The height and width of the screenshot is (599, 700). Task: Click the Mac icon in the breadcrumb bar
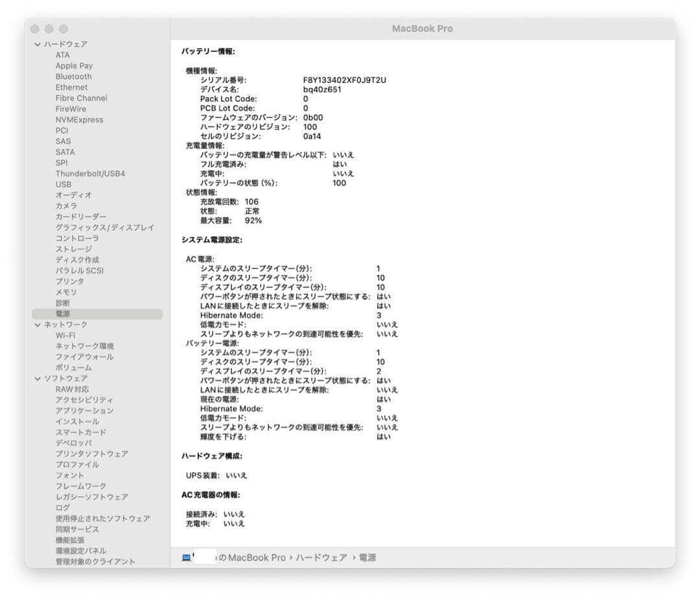187,558
